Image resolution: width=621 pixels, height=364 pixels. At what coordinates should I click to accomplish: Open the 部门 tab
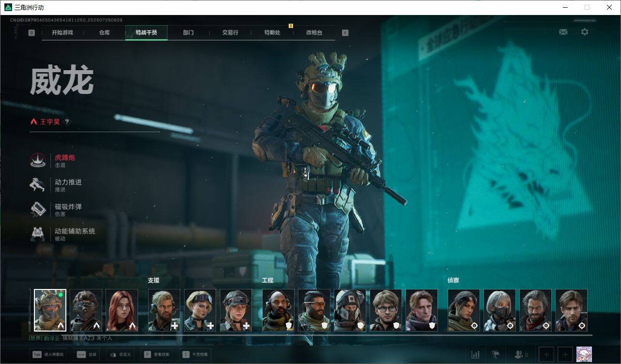pos(188,33)
